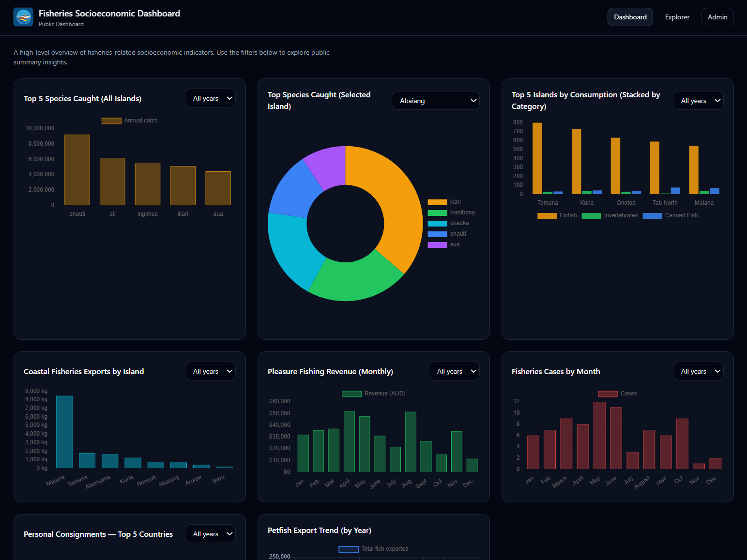Toggle the Annual catch legend swatch
Screen dimensions: 747x560
click(x=111, y=121)
